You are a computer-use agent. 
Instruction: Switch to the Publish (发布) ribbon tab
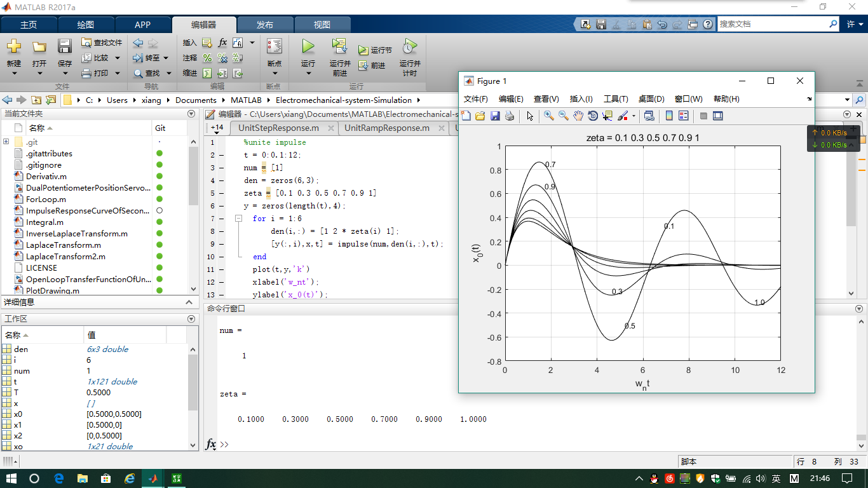click(265, 25)
